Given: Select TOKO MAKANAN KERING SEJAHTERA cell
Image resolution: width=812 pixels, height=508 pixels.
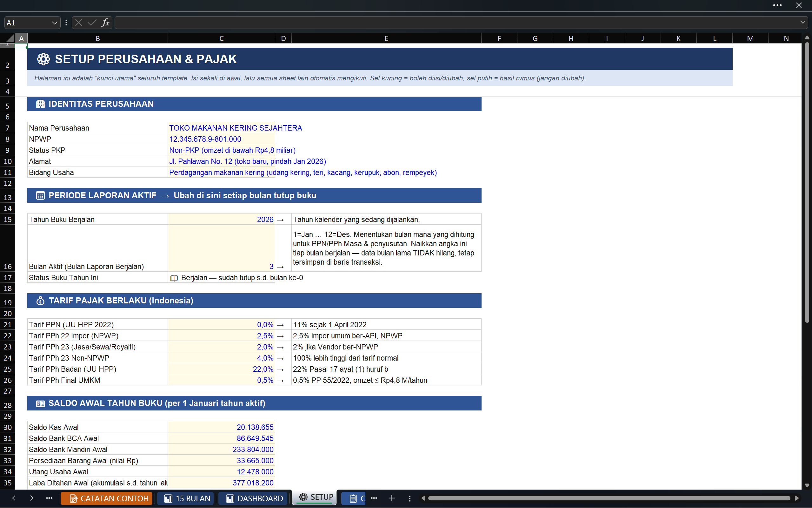Looking at the screenshot, I should click(221, 128).
